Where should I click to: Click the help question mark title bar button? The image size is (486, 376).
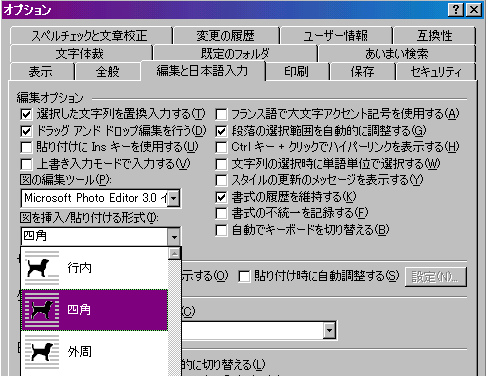click(456, 10)
